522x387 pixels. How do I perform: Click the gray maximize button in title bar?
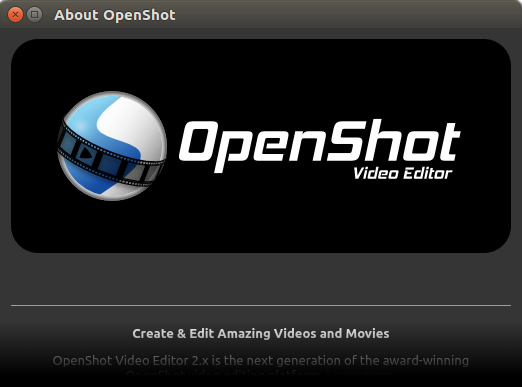[x=34, y=15]
